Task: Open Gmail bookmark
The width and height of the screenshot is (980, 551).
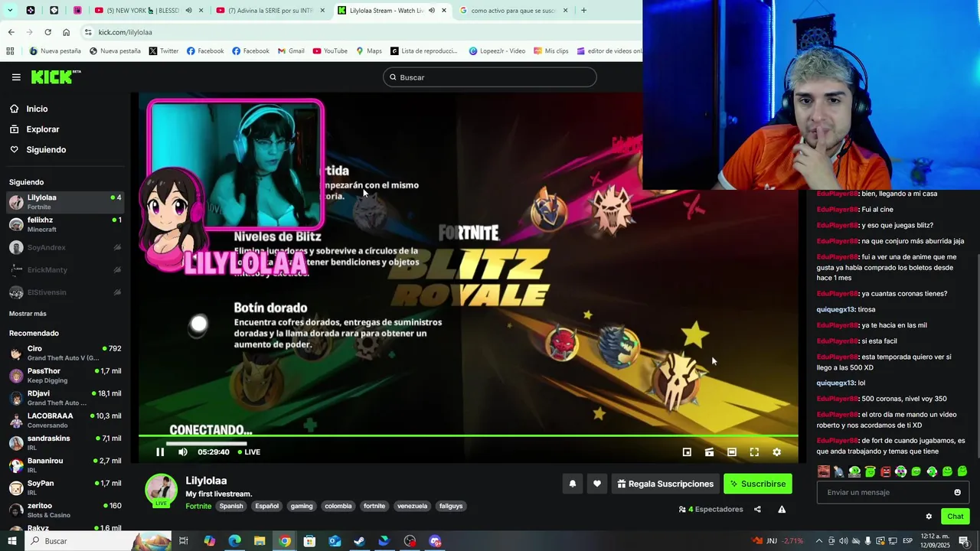Action: click(x=289, y=51)
